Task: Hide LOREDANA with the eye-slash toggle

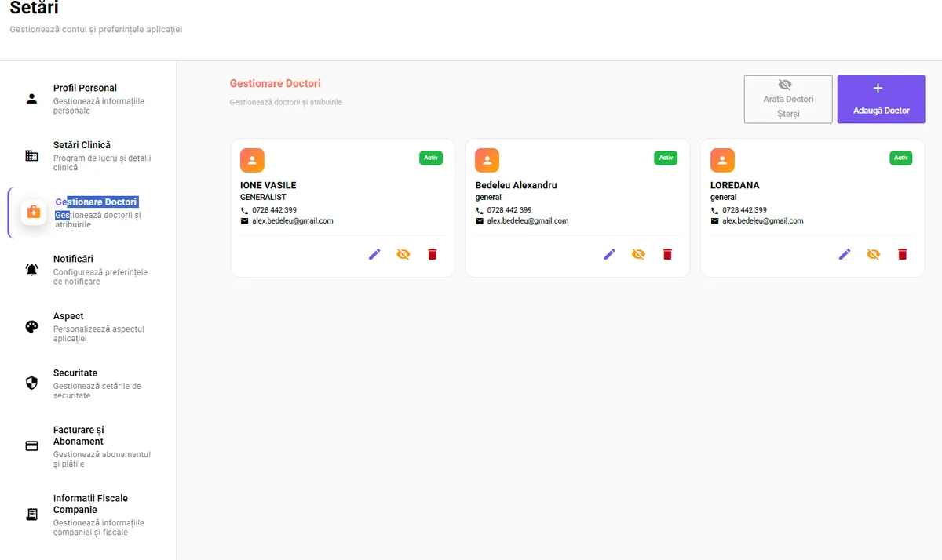Action: pos(873,253)
